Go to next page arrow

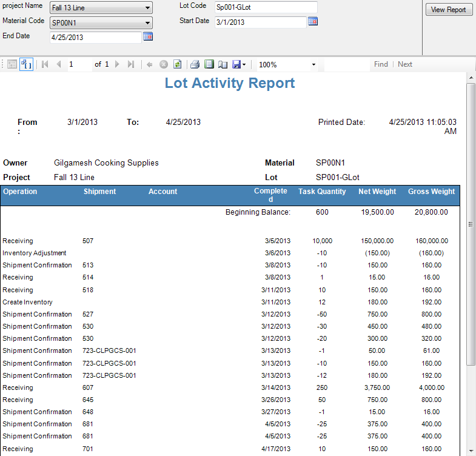(x=117, y=64)
